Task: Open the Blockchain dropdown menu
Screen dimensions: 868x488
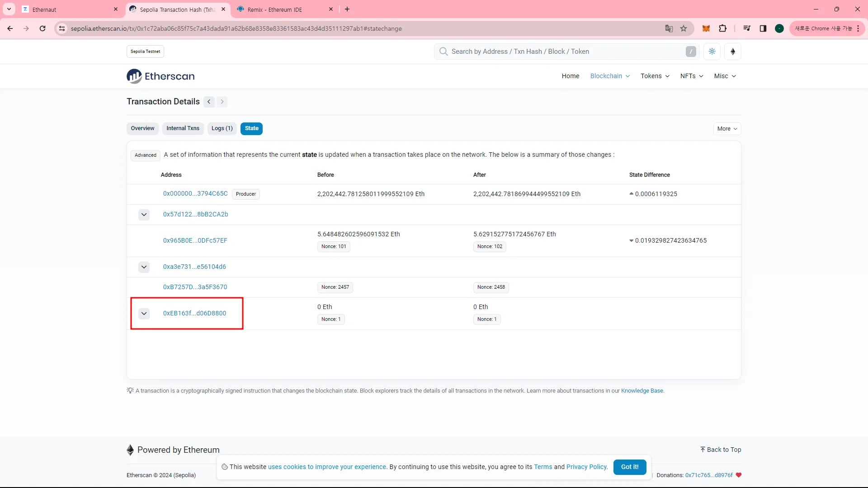Action: click(610, 76)
